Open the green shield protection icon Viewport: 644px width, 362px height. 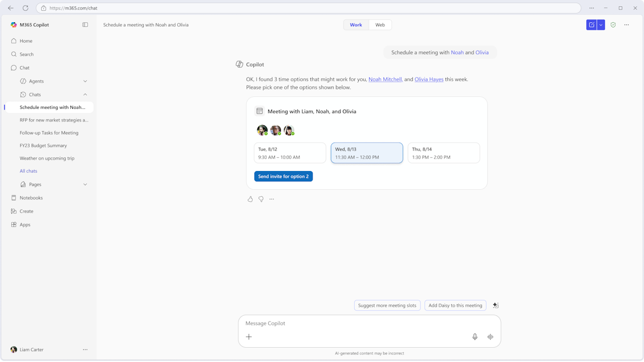point(613,25)
